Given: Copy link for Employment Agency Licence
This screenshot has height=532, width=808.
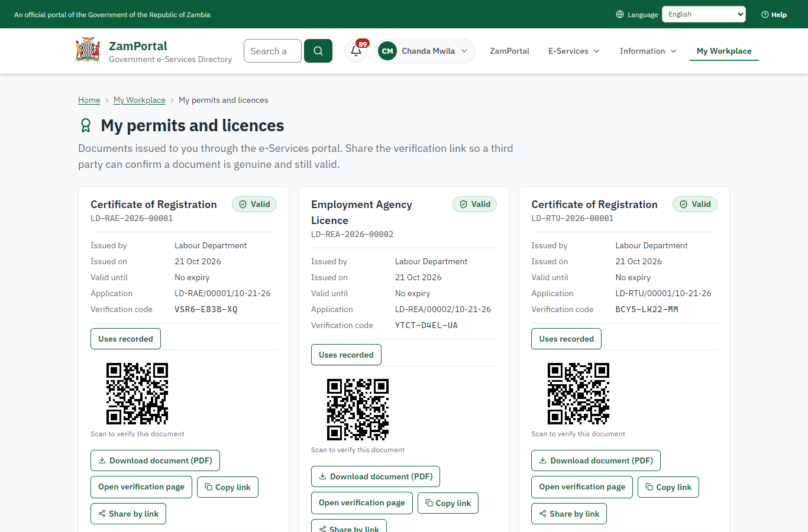Looking at the screenshot, I should (x=448, y=503).
